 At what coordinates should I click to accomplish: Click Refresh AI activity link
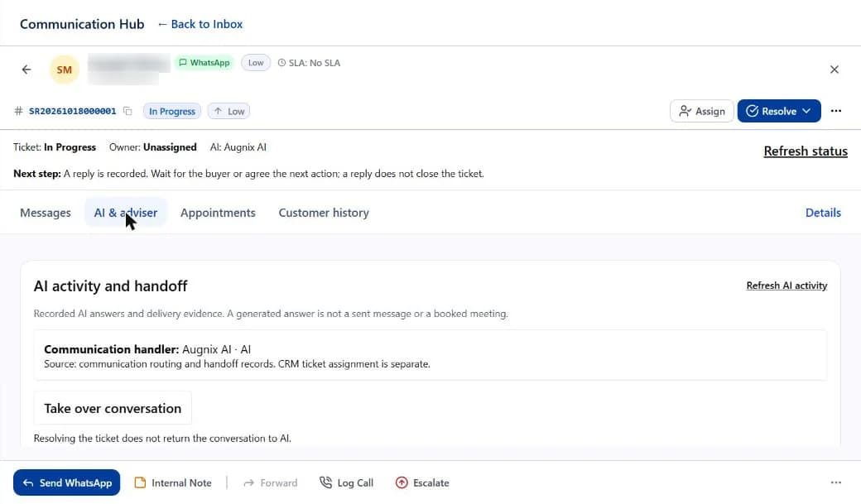click(x=786, y=286)
